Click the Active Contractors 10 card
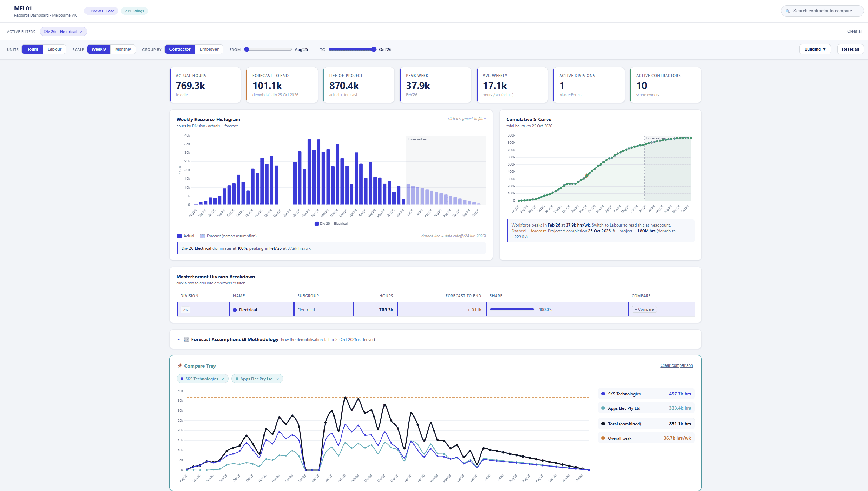868x491 pixels. (x=666, y=85)
